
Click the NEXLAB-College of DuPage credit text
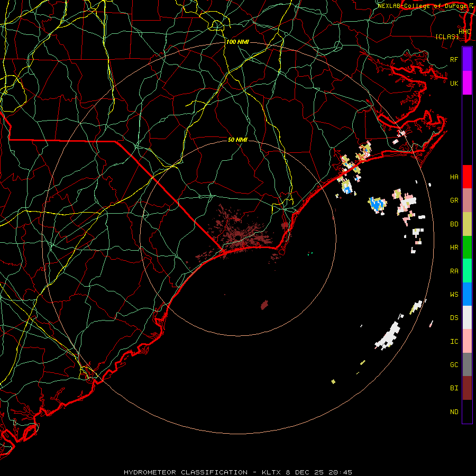pyautogui.click(x=423, y=6)
